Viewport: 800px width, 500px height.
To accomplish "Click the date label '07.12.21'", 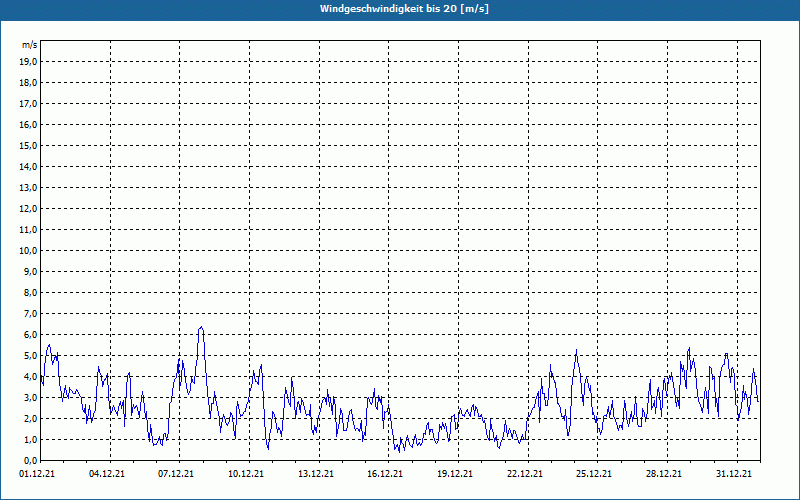I will [176, 474].
